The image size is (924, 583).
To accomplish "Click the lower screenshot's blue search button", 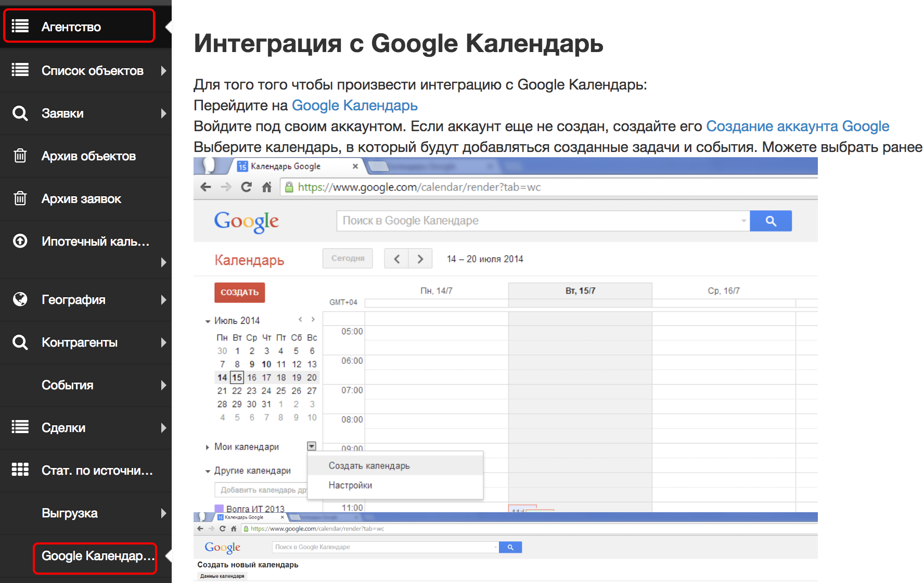I will pos(510,547).
